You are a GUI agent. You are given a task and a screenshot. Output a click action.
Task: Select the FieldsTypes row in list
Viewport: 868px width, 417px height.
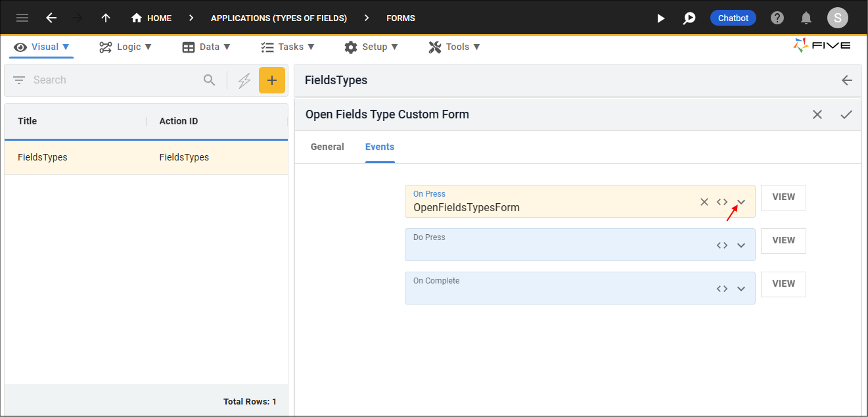(x=146, y=158)
